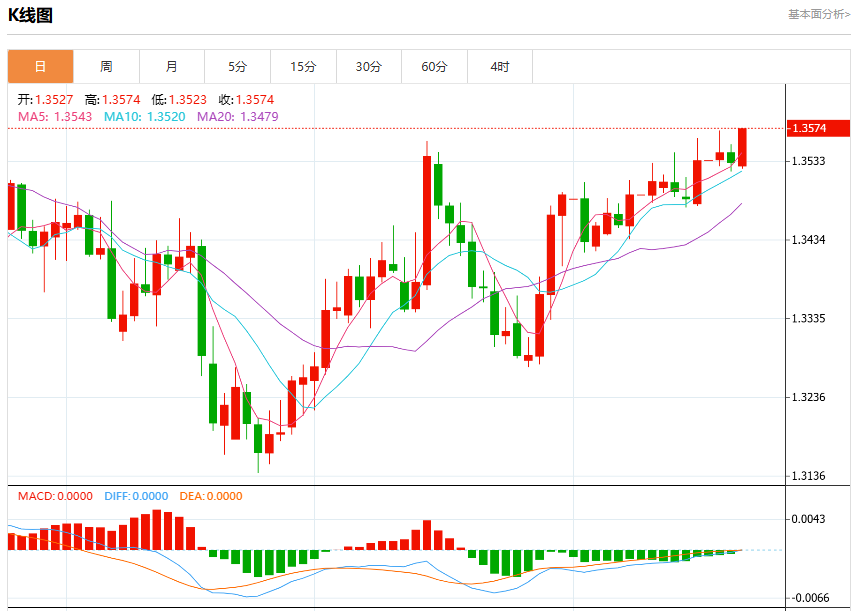The image size is (856, 611).
Task: Click the DEA value label
Action: click(211, 496)
